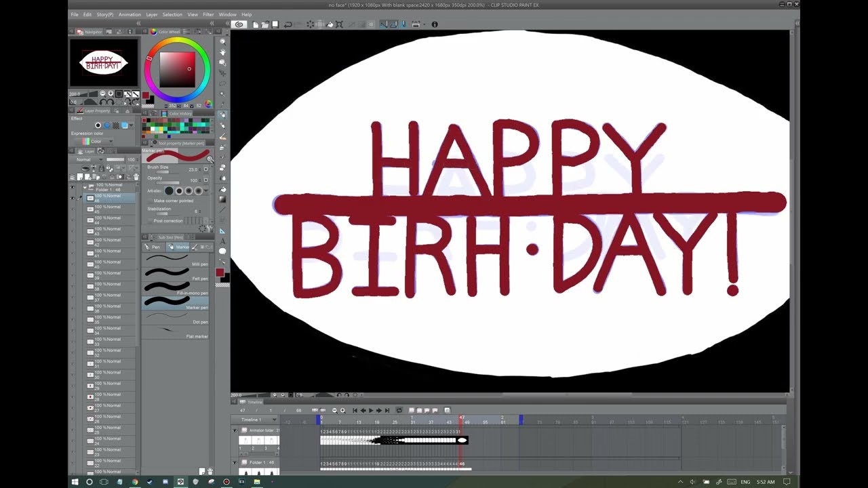Select the Eyedropper tool

click(x=222, y=104)
